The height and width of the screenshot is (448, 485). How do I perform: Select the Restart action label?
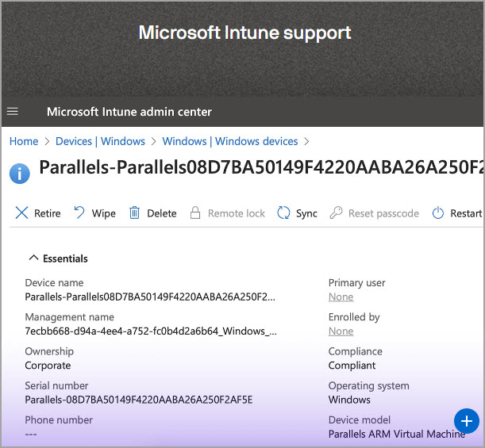point(466,213)
